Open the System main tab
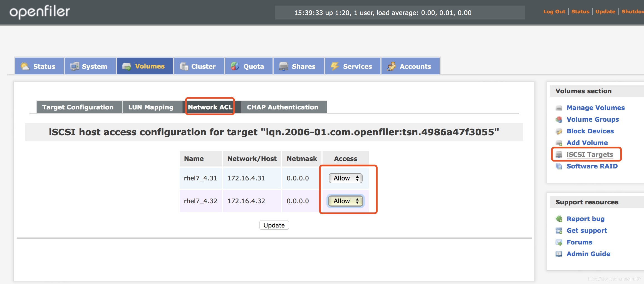Viewport: 644px width, 284px height. pyautogui.click(x=90, y=66)
